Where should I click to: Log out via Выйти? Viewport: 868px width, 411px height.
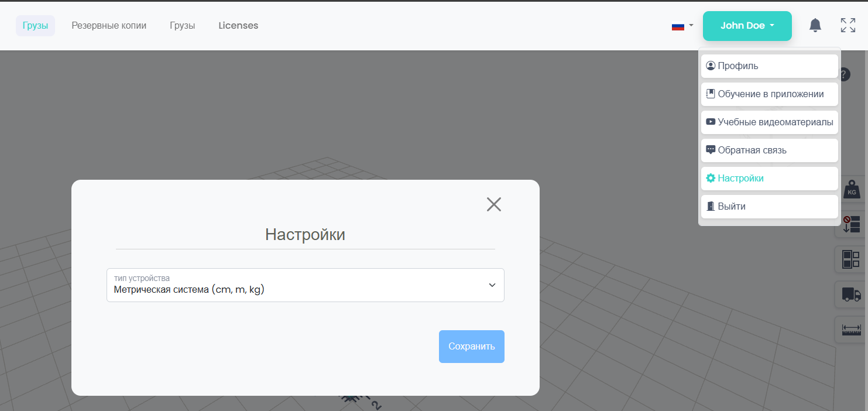tap(769, 207)
